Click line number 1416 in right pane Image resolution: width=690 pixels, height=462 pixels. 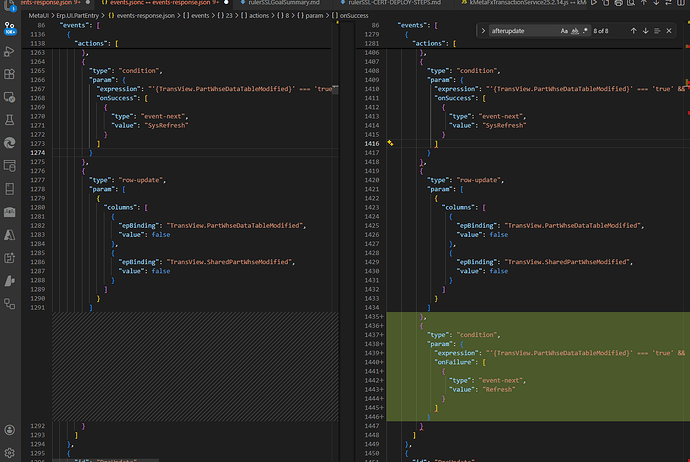[x=372, y=143]
